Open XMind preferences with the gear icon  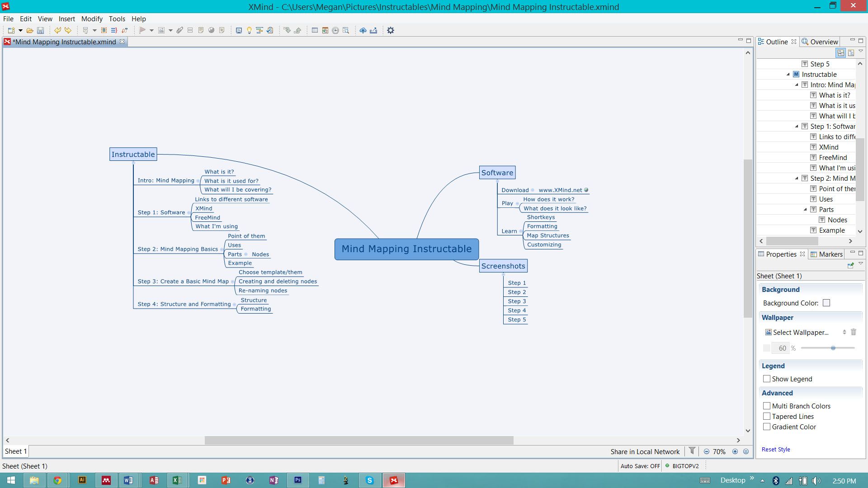click(x=391, y=30)
